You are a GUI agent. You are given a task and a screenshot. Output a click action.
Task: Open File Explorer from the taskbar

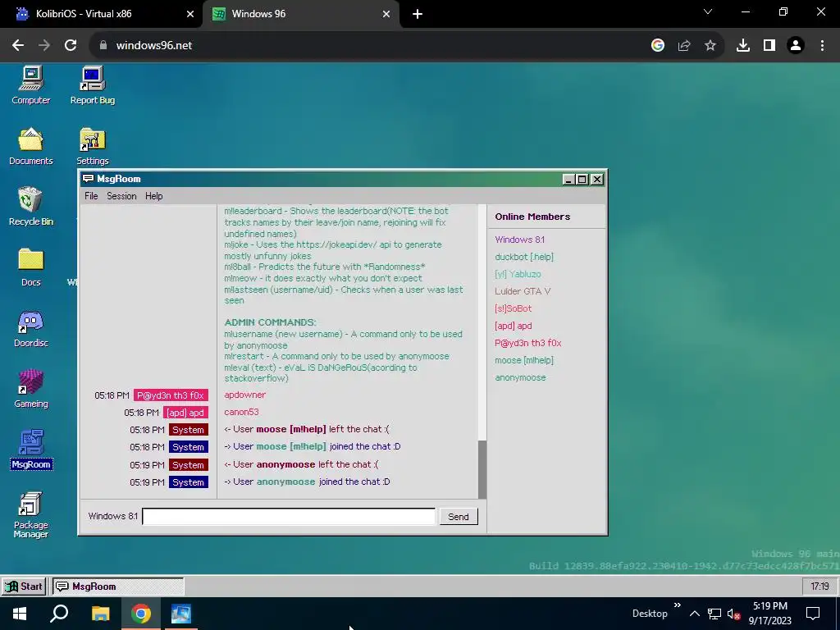(x=100, y=614)
